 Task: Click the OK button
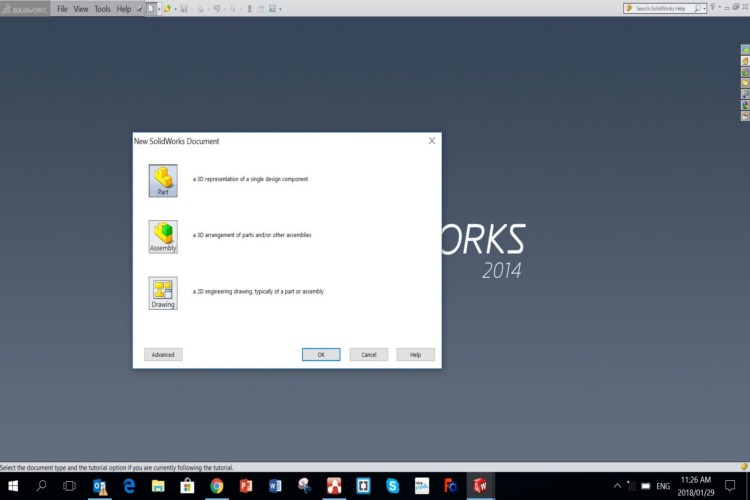coord(321,355)
